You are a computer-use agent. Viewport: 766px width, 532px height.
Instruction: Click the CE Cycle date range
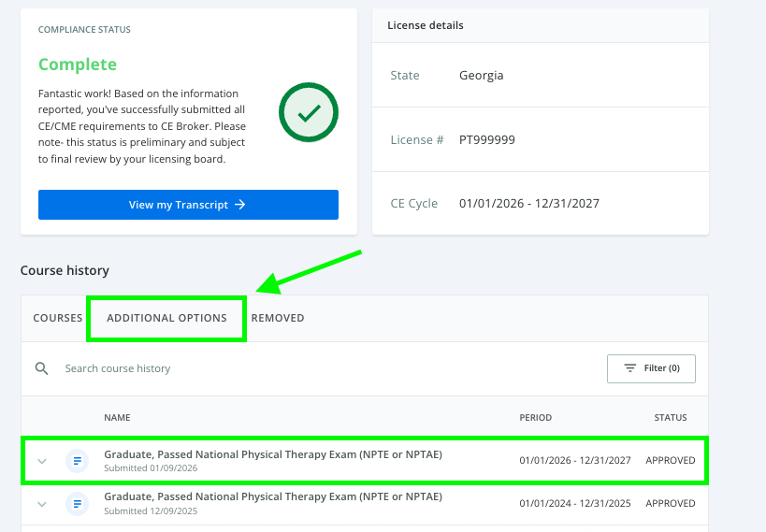tap(529, 203)
